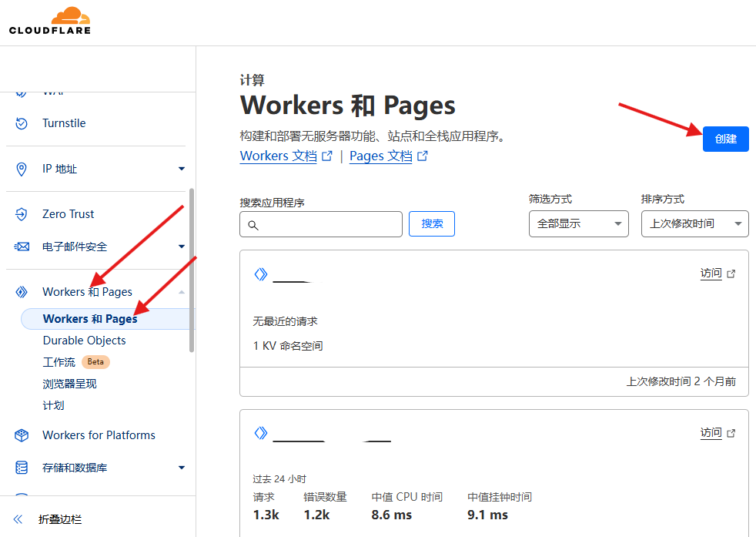
Task: Open 浏览器呈现 in the sidebar
Action: tap(70, 384)
